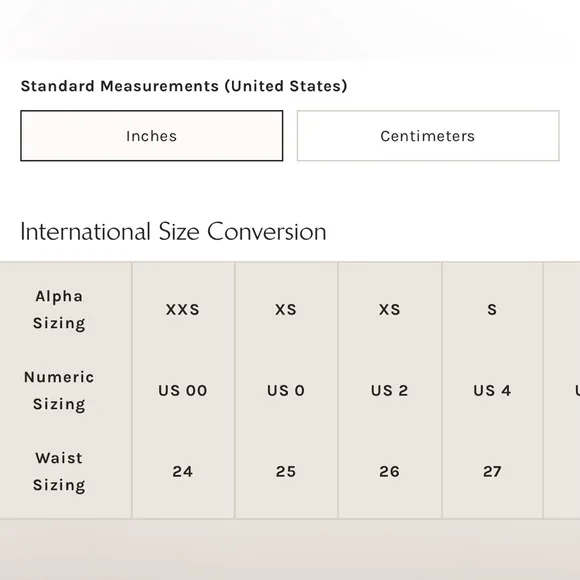Select the US 0 numeric size
Screen dimensions: 580x580
click(286, 391)
